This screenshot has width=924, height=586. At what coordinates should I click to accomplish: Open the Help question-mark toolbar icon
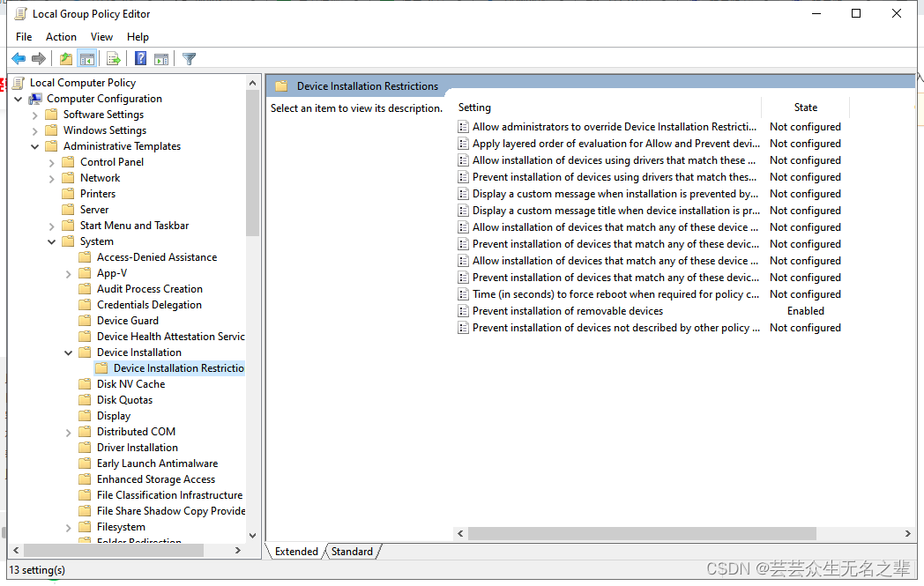coord(141,58)
